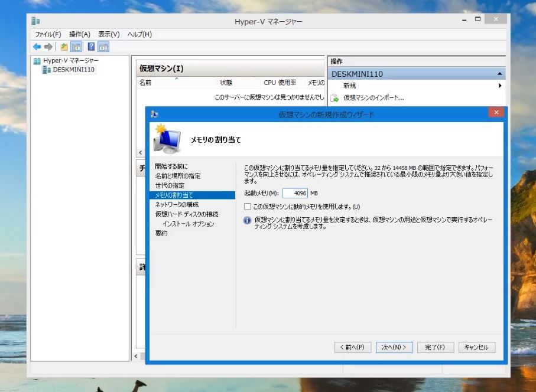The image size is (536, 392).
Task: Collapse the DESKMINI110 actions section
Action: [x=500, y=74]
